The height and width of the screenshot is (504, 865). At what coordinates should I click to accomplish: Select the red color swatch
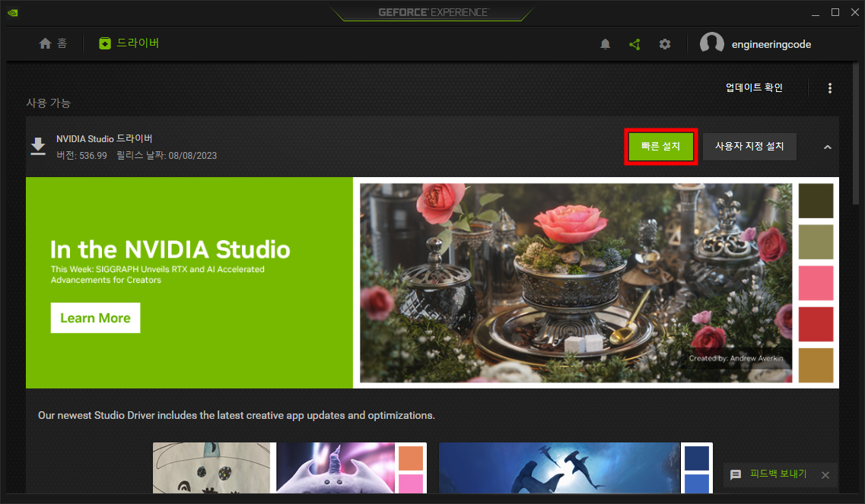[816, 325]
